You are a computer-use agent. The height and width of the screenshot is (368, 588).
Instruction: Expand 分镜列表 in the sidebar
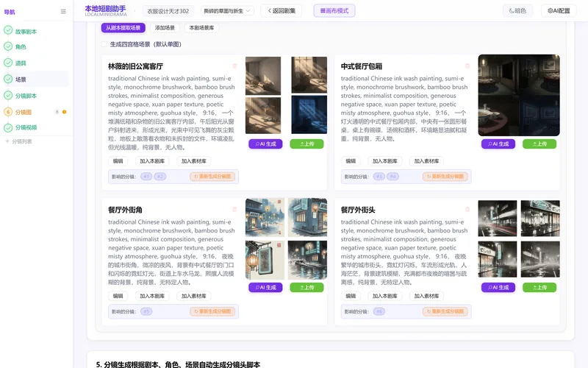coord(18,141)
